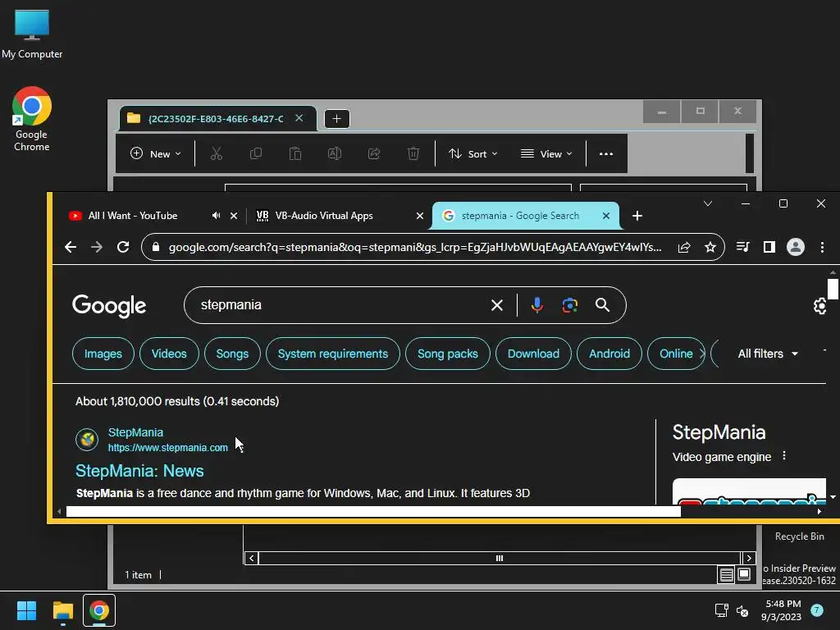Select the Android filter chip
The height and width of the screenshot is (630, 840).
click(609, 354)
